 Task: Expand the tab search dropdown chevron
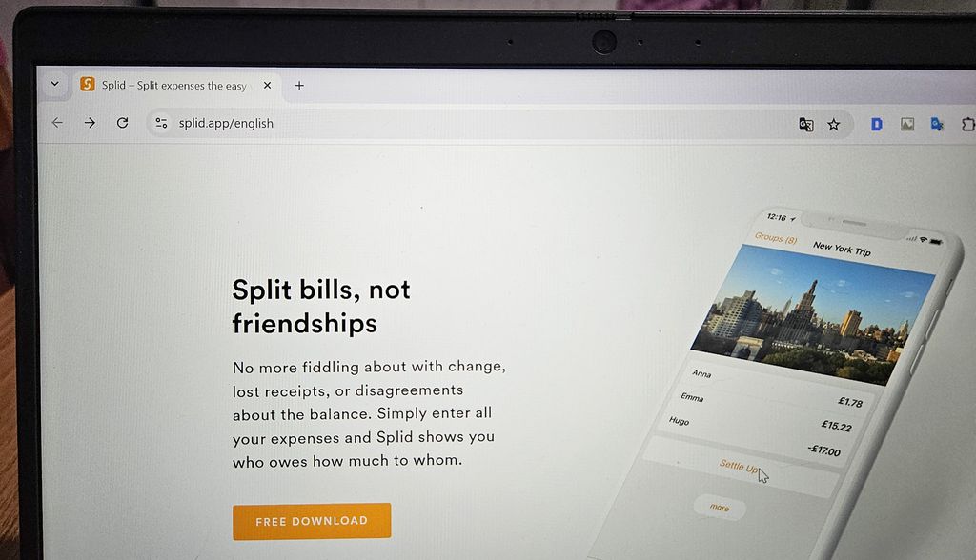(x=54, y=84)
